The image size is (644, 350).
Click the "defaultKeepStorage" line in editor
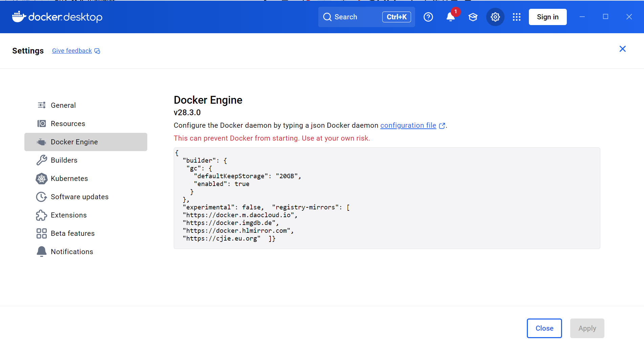(247, 176)
